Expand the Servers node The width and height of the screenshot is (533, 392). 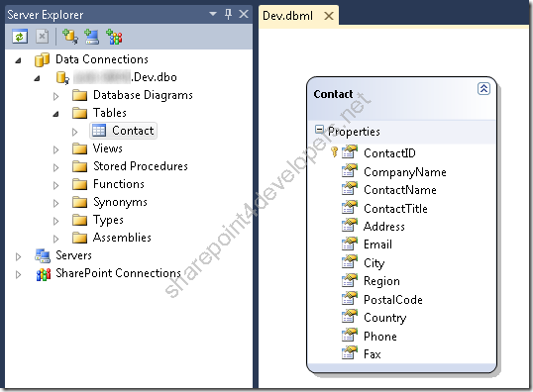[x=19, y=256]
